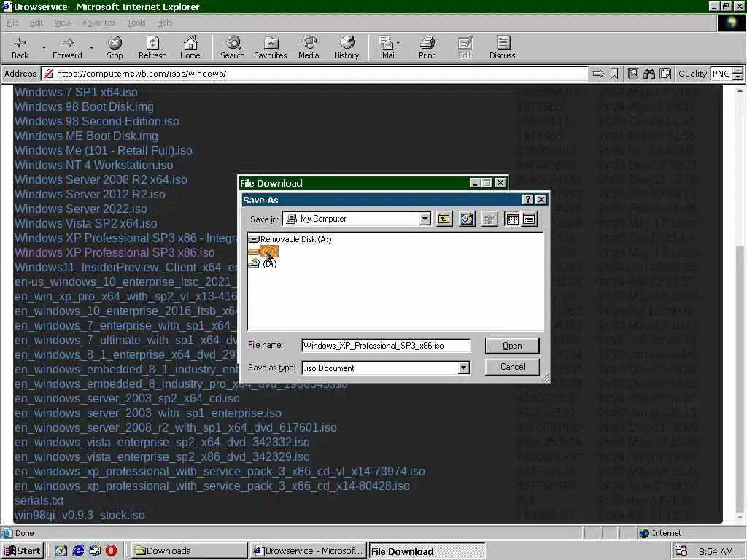Open Windows 98 Second Edition.iso link
Screen dimensions: 747x560
click(97, 121)
